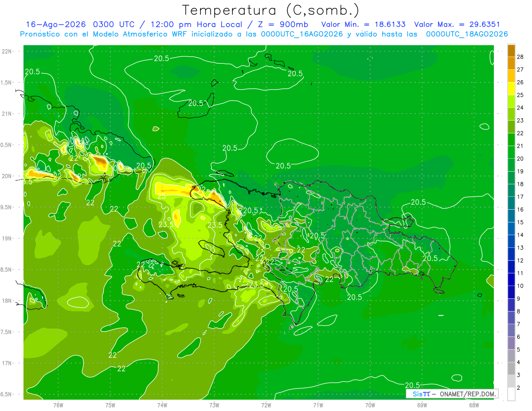
Task: Click the teal swatch between legend values 16 and 17
Action: (x=511, y=203)
